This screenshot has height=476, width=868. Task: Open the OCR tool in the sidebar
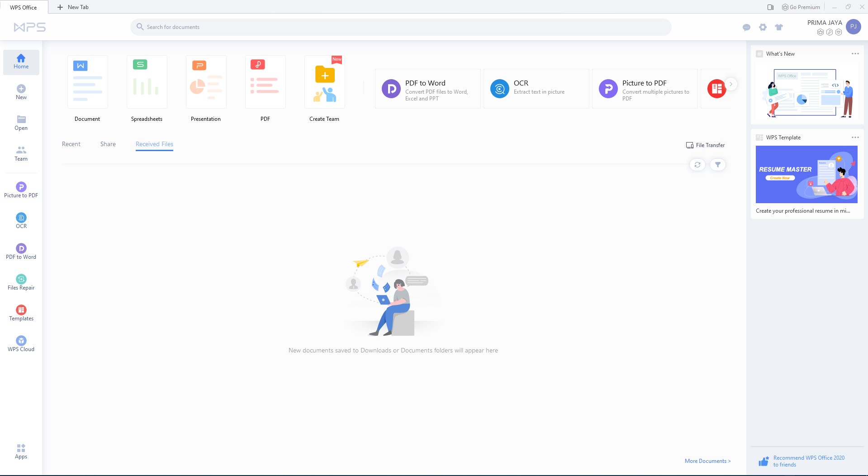coord(21,221)
